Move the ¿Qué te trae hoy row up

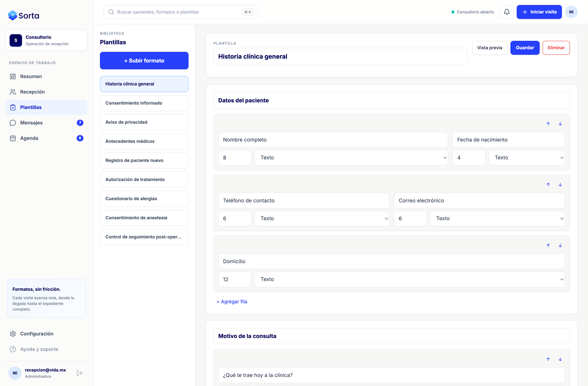tap(548, 359)
